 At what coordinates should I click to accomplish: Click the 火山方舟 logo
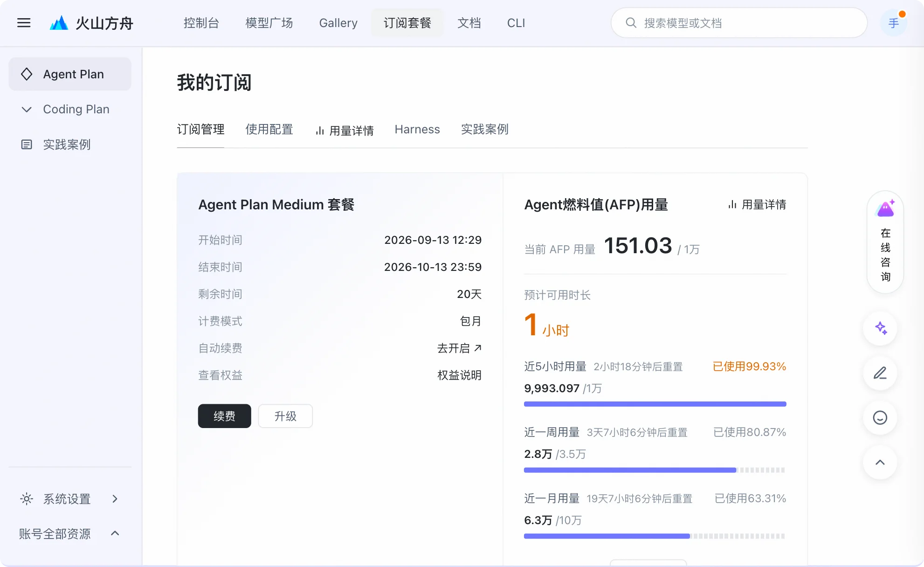[x=91, y=23]
